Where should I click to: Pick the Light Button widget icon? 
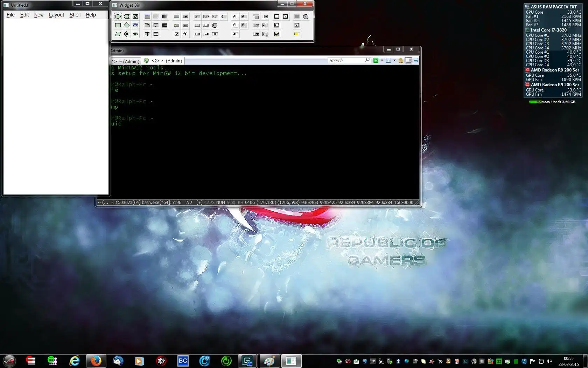[177, 25]
